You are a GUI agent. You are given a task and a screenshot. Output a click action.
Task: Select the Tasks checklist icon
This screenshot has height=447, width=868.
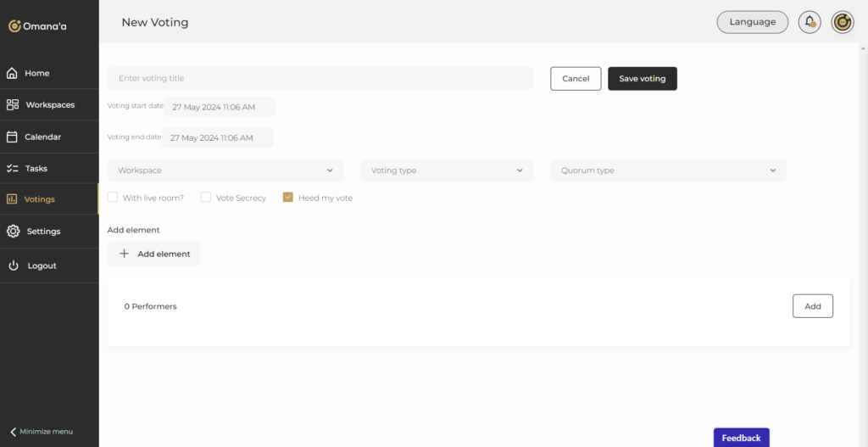click(12, 168)
